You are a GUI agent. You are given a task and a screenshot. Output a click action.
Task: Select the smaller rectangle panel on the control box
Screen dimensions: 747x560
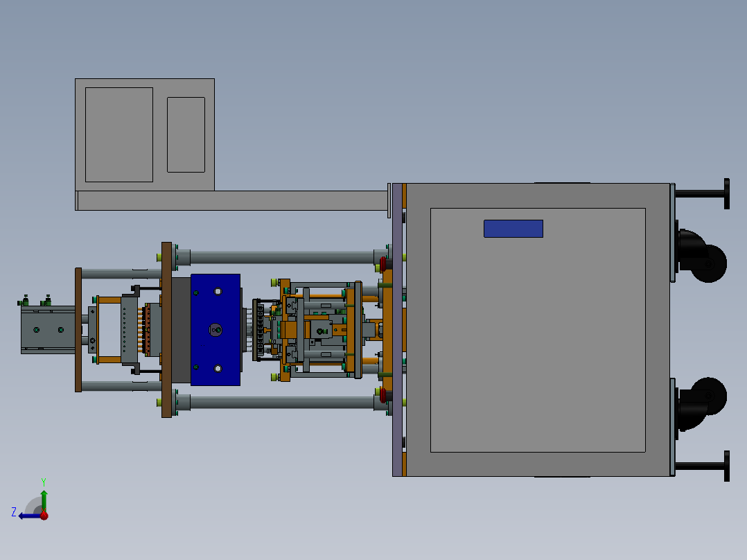point(186,134)
